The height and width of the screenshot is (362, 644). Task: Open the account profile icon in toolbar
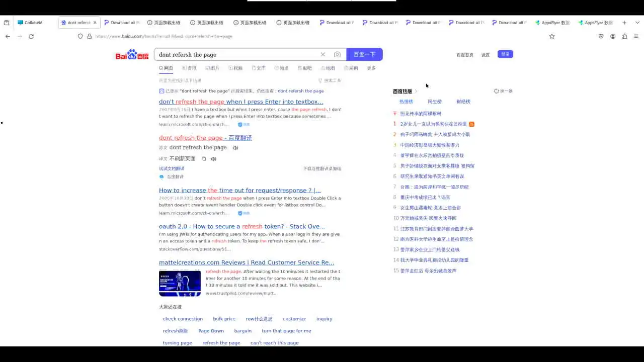coord(613,36)
